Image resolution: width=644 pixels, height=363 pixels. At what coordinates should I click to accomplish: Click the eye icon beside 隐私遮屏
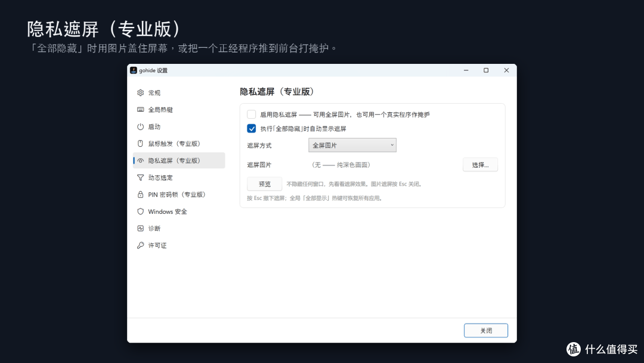pyautogui.click(x=141, y=161)
